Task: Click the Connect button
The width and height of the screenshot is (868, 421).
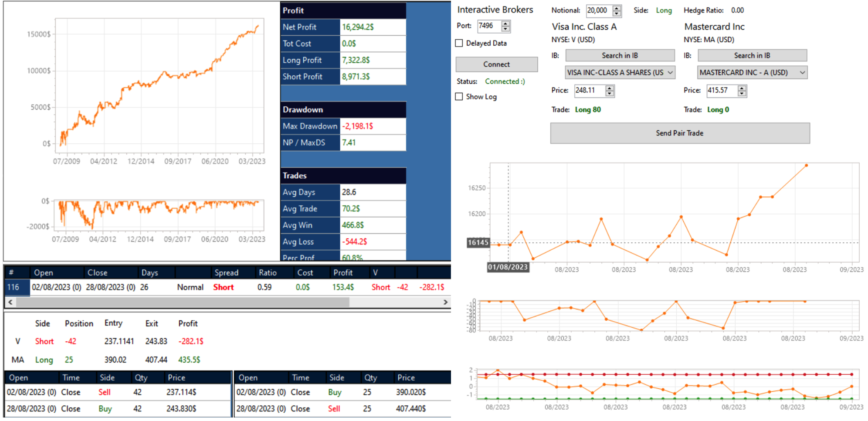Action: point(496,64)
